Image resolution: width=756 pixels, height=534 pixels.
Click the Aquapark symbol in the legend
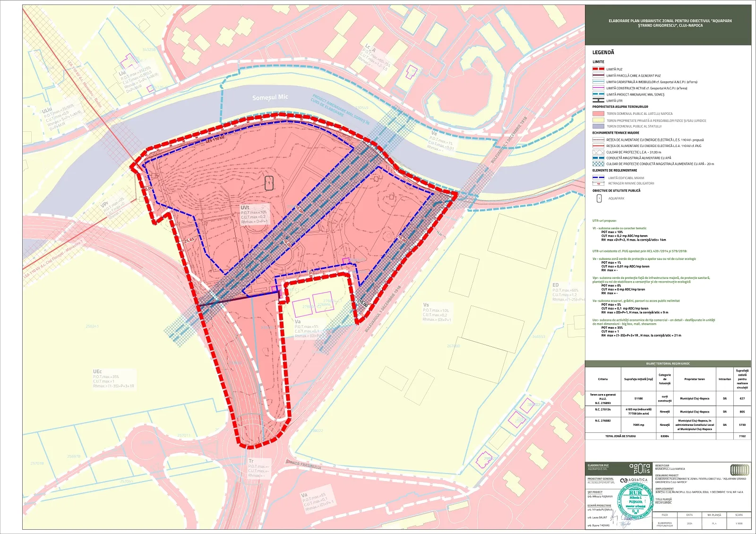tap(599, 198)
